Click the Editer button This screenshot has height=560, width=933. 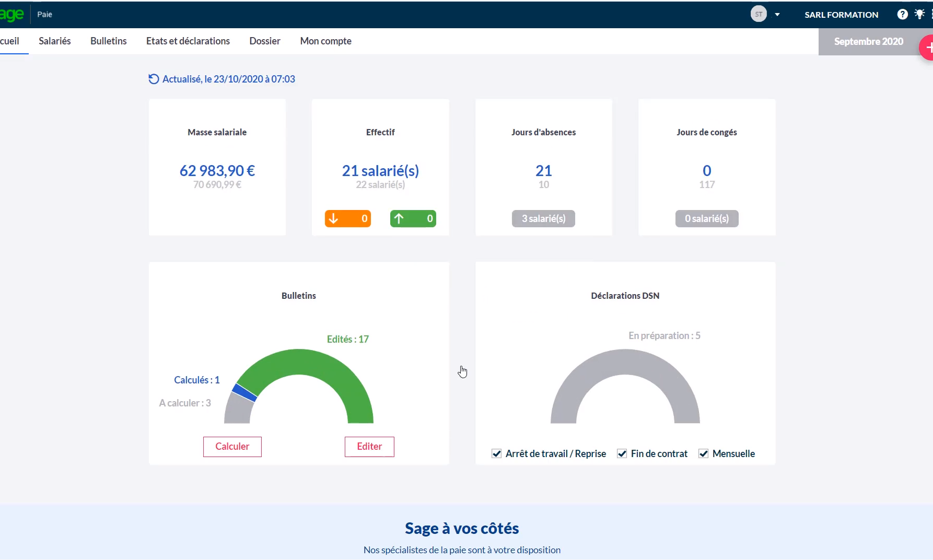click(369, 447)
